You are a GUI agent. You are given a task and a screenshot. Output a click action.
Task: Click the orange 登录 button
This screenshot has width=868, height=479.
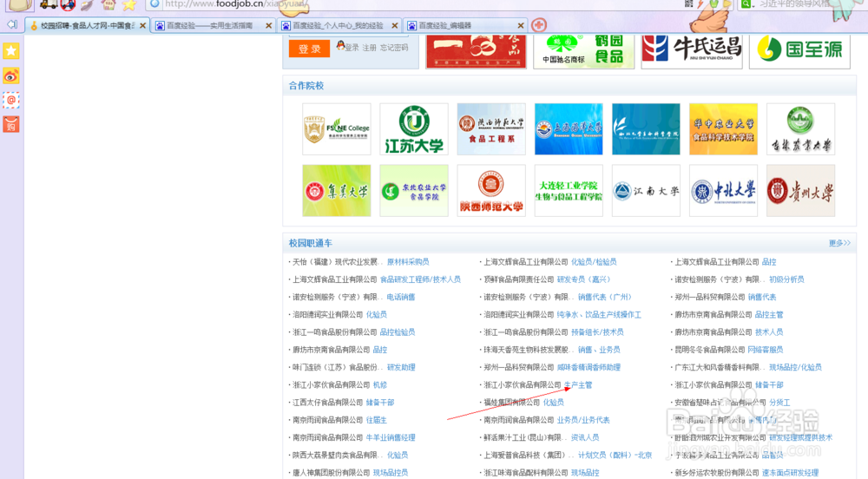[x=310, y=49]
